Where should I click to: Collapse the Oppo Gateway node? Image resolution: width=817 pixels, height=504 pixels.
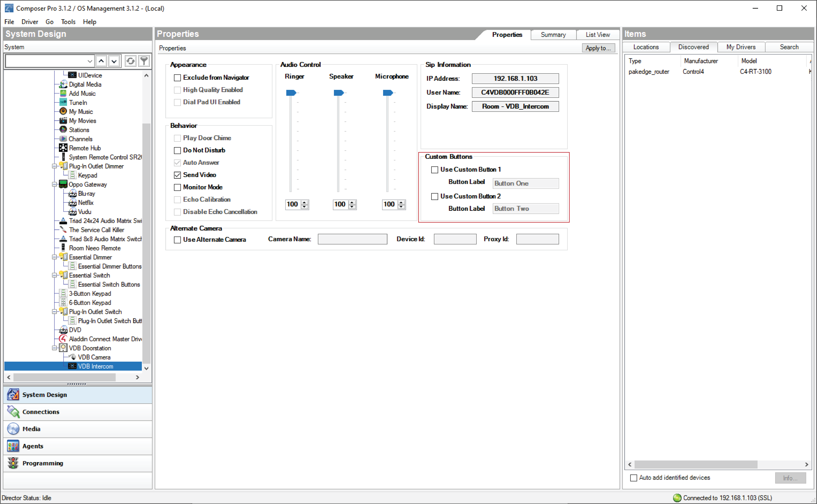coord(54,184)
